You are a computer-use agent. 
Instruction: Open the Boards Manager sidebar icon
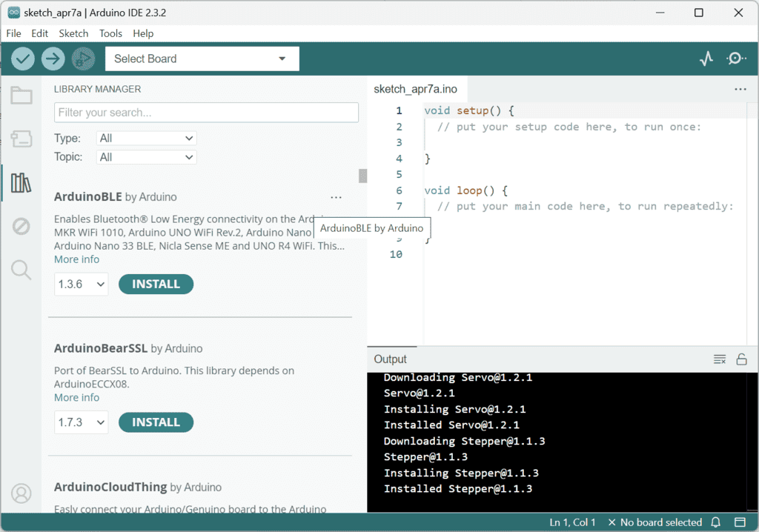coord(21,139)
